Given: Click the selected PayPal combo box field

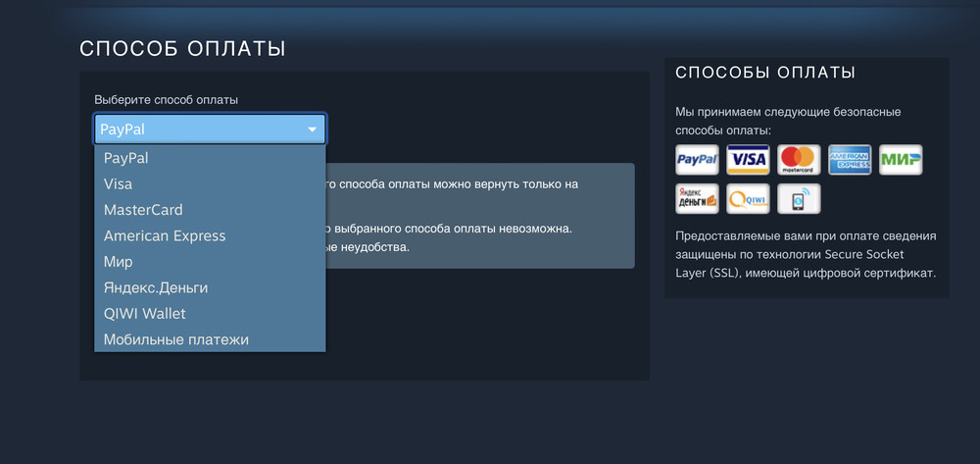Looking at the screenshot, I should (210, 129).
